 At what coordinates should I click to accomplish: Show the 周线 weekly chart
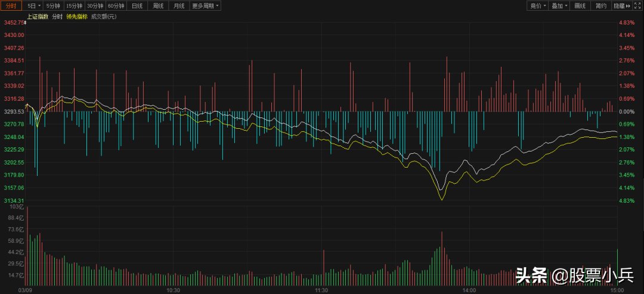(x=158, y=5)
